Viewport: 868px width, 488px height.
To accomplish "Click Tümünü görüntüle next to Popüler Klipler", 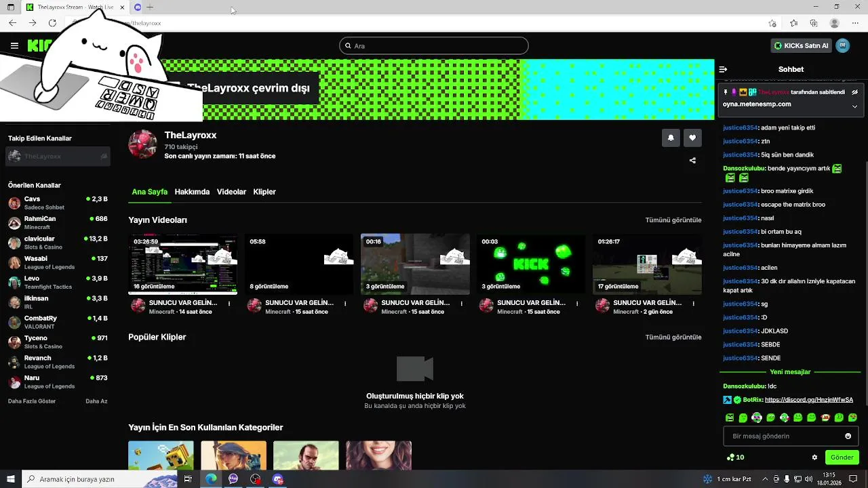I will click(x=673, y=337).
